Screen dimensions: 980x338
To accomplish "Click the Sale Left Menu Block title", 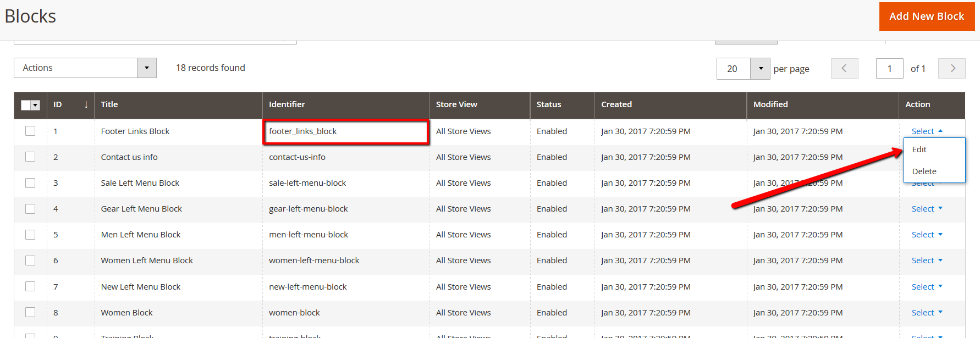I will pos(140,183).
